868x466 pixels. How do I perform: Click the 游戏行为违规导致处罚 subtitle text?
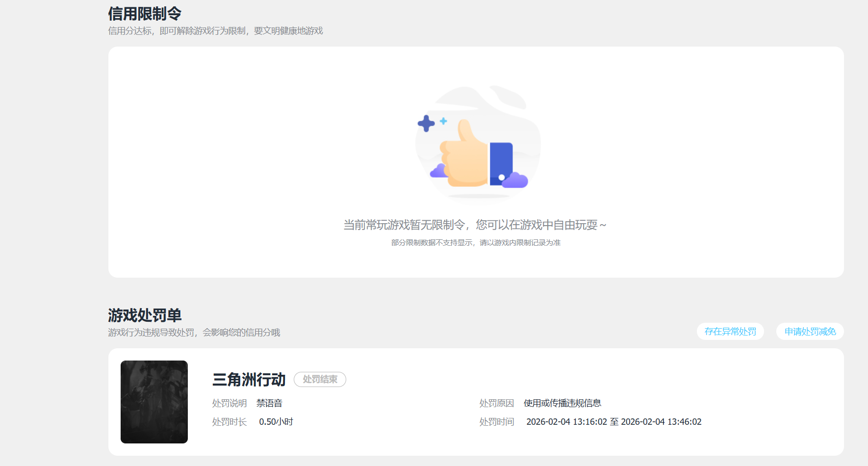coord(194,333)
